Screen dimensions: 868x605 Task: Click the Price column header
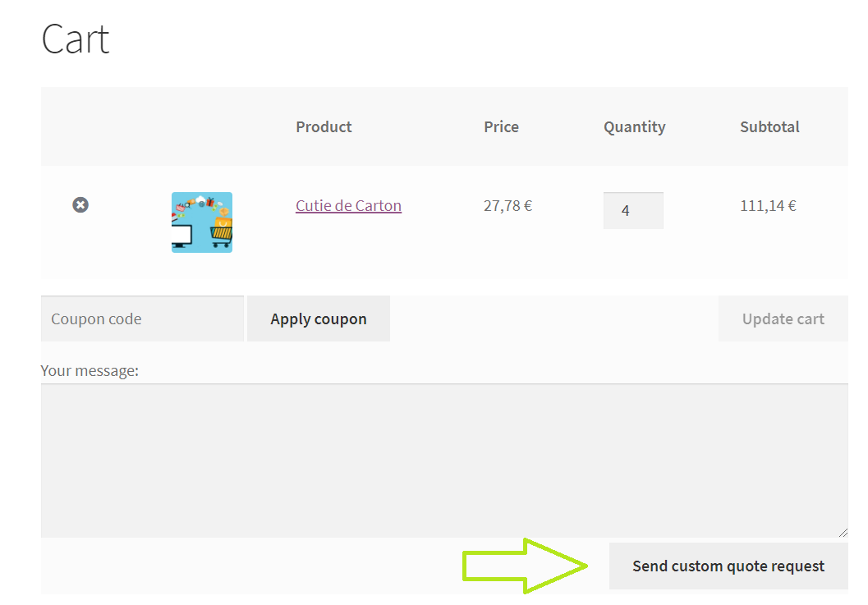point(501,126)
